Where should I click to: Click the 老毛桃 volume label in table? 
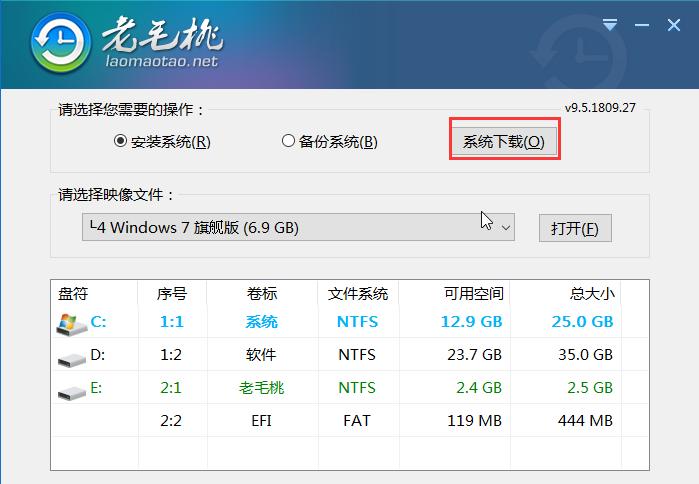262,387
